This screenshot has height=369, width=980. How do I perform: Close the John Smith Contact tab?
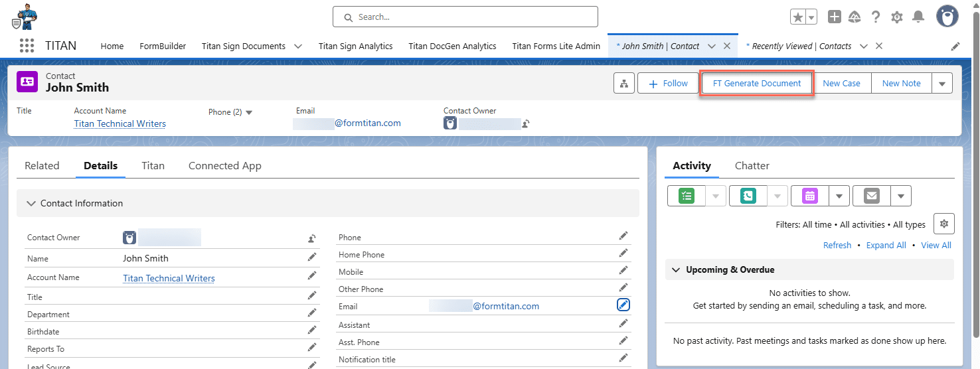point(727,46)
